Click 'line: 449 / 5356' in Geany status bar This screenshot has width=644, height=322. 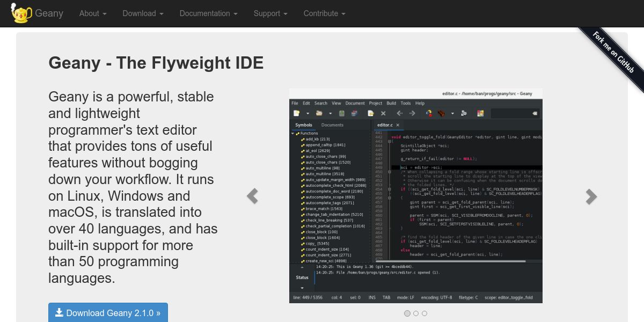point(308,297)
